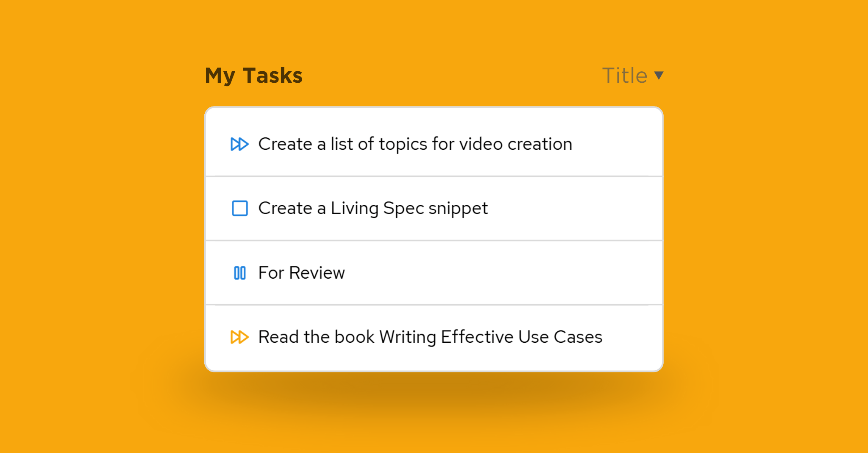Open "Read the book Writing Effective Use Cases"
Screen dimensions: 868x453
tap(430, 337)
